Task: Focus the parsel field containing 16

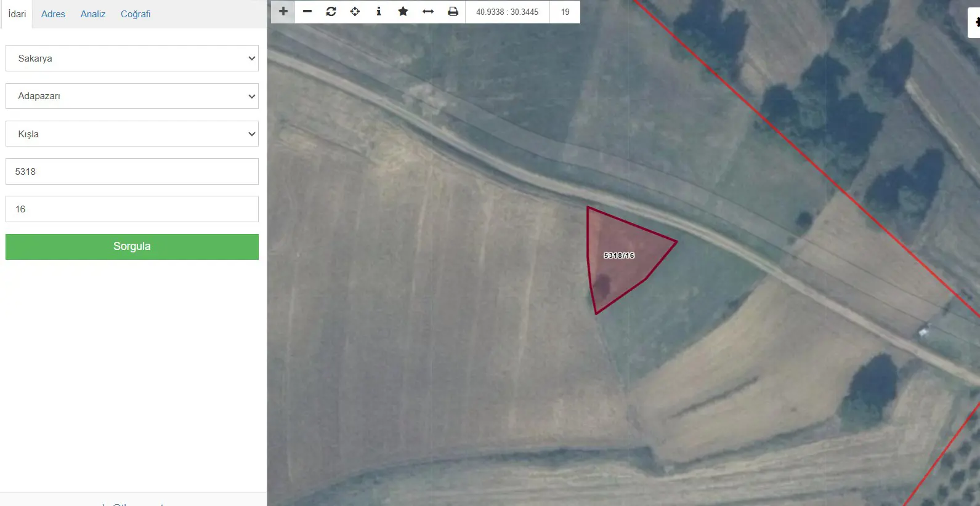Action: click(132, 209)
